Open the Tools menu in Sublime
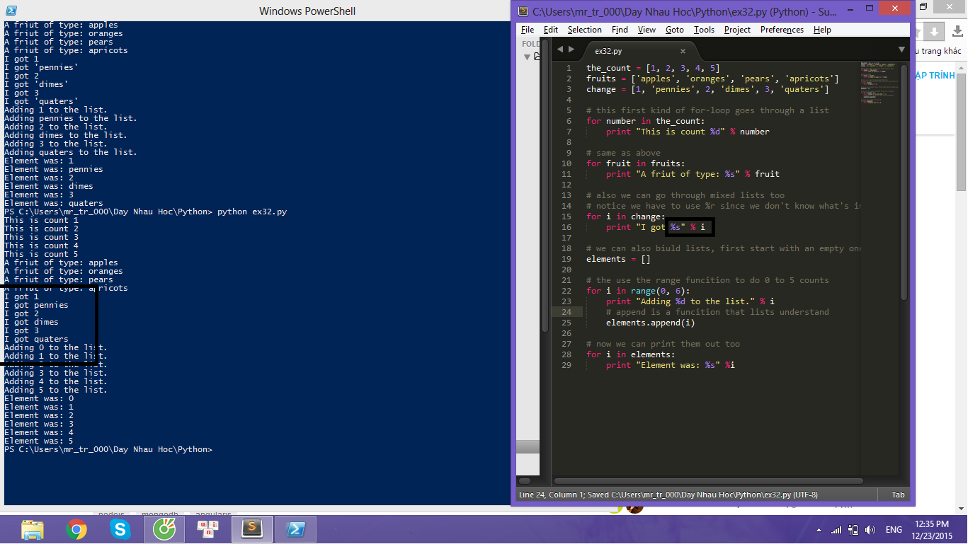 coord(704,30)
